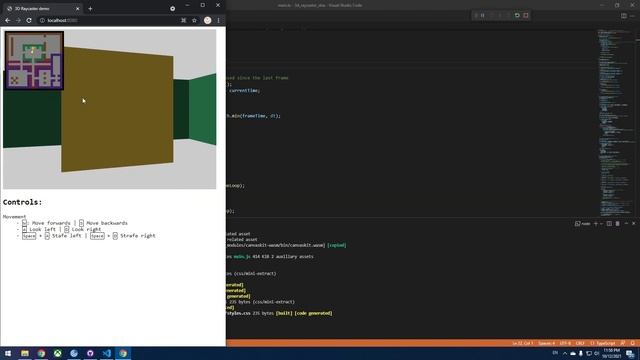The height and width of the screenshot is (360, 640).
Task: Click the minimap in the raycaster view
Action: tap(34, 60)
